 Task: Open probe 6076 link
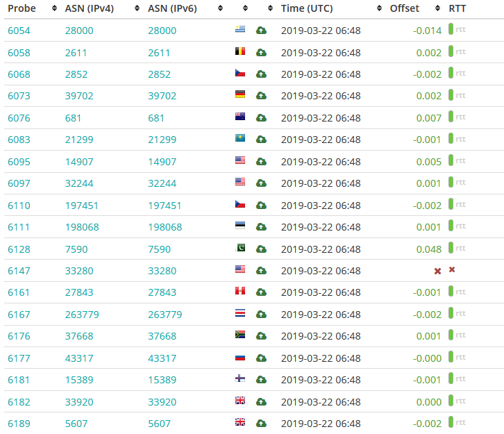(x=19, y=118)
